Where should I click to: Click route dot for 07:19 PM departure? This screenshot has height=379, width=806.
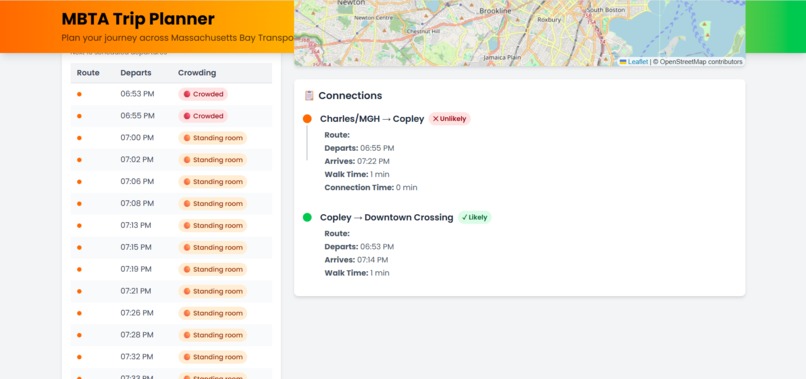(x=79, y=269)
